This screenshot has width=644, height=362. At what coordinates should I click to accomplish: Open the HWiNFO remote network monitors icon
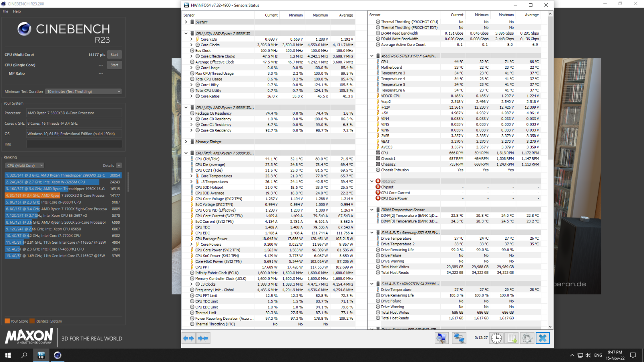point(459,338)
